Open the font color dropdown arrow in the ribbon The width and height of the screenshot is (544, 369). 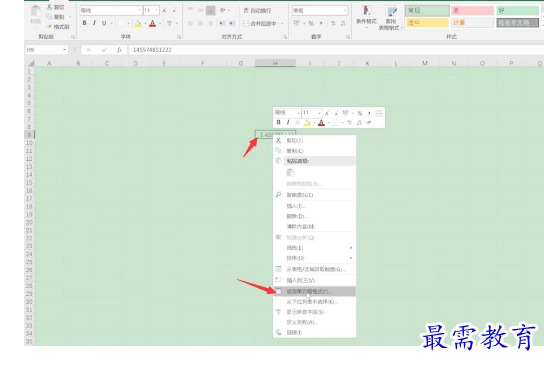pos(160,24)
